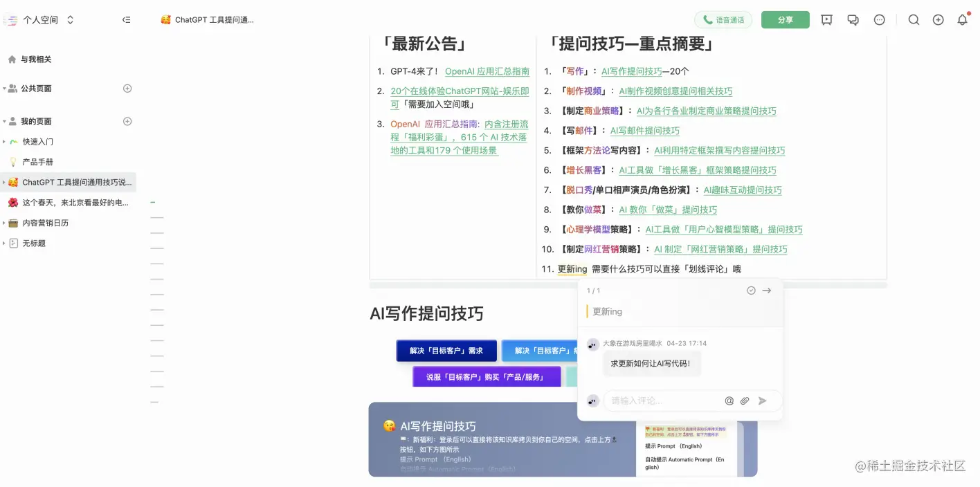The height and width of the screenshot is (487, 980).
Task: Expand the 公共页面 section
Action: (x=4, y=89)
